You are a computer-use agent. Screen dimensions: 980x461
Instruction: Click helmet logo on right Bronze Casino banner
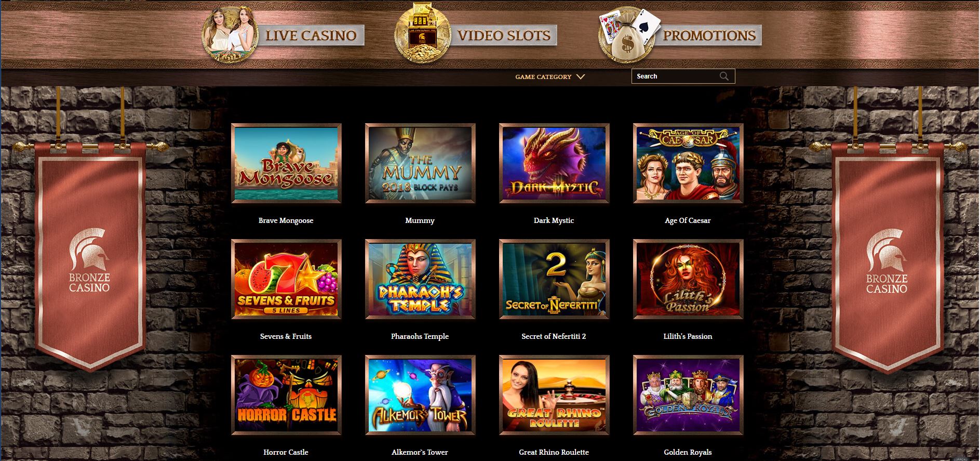point(887,252)
